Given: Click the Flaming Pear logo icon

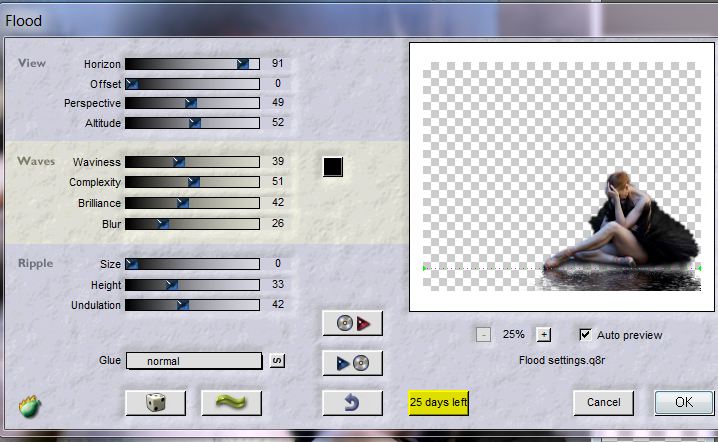Looking at the screenshot, I should (30, 406).
